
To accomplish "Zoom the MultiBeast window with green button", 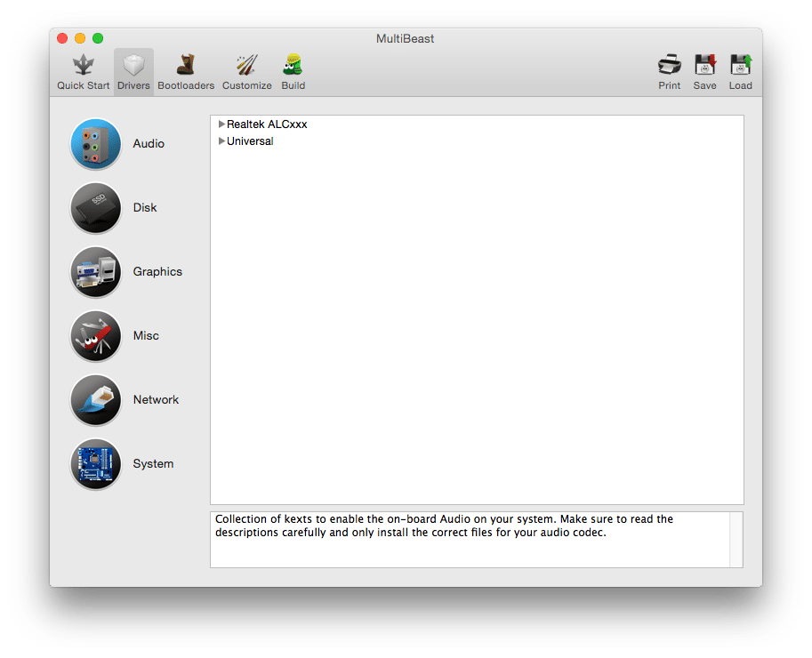I will coord(98,38).
